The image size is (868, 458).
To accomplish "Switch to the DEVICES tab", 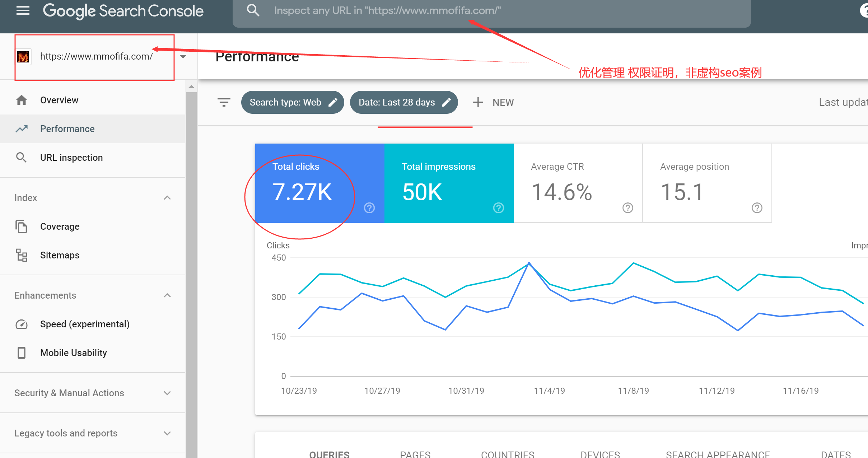I will click(600, 454).
